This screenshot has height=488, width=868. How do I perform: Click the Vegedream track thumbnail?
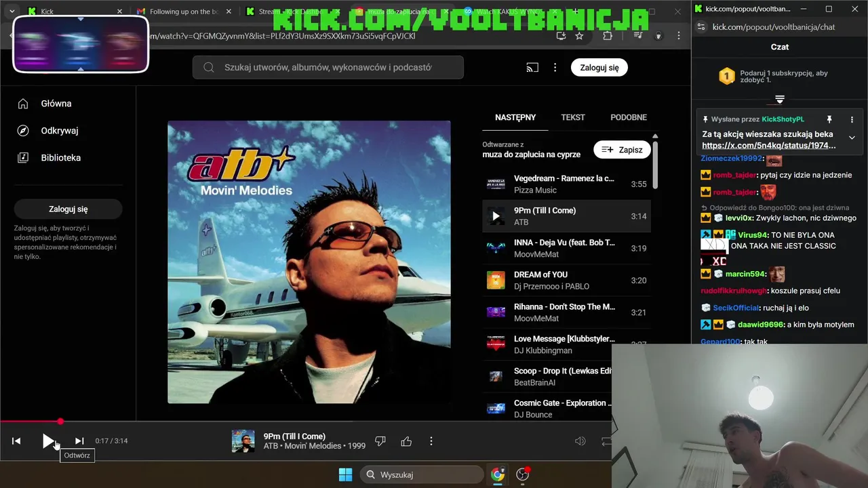click(x=496, y=184)
